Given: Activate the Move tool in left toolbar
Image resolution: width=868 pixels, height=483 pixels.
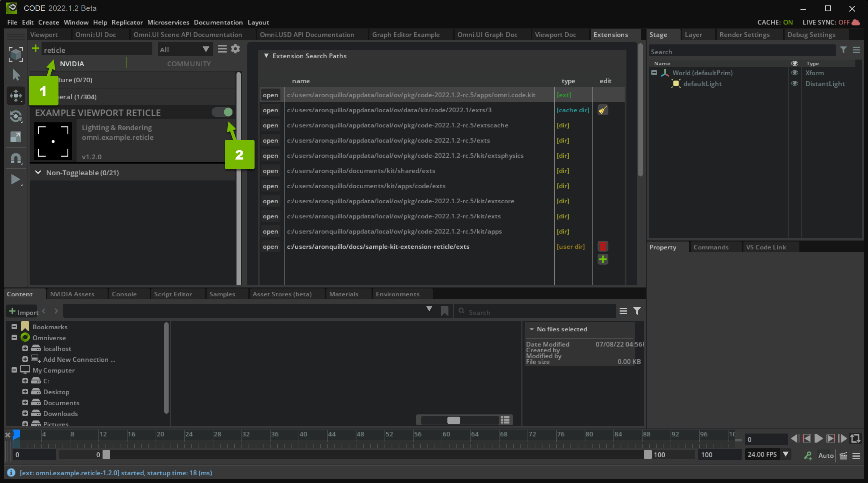Looking at the screenshot, I should (16, 96).
